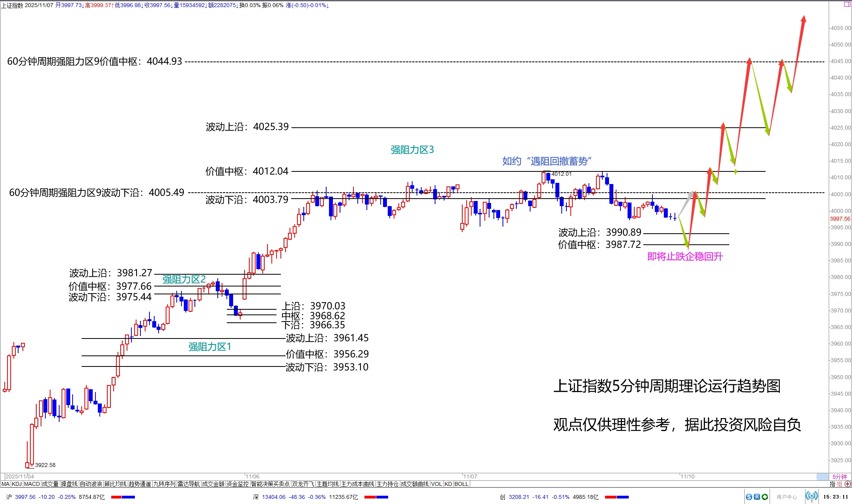Switch to the MACD indicator tab
This screenshot has height=504, width=852.
point(32,484)
